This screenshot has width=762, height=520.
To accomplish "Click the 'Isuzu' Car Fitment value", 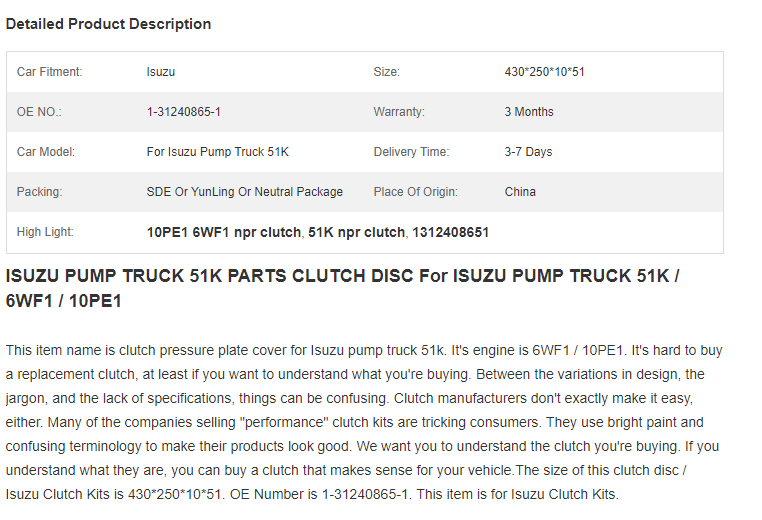I will [161, 72].
